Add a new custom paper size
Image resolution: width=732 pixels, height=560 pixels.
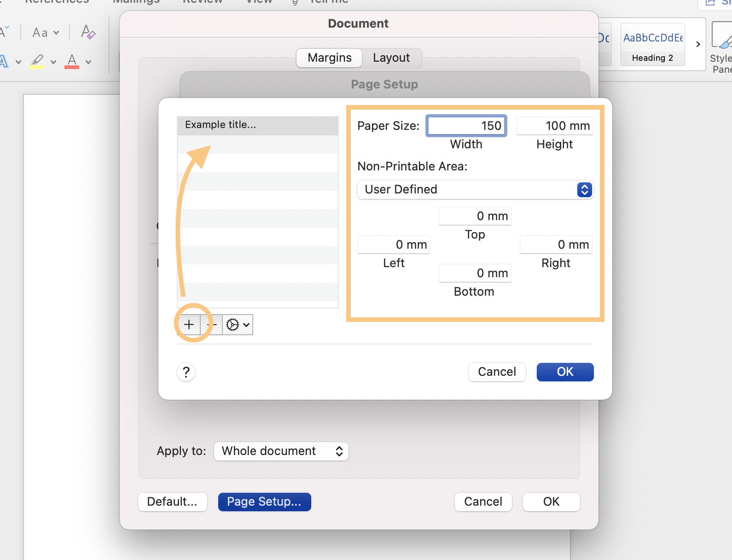coord(189,325)
